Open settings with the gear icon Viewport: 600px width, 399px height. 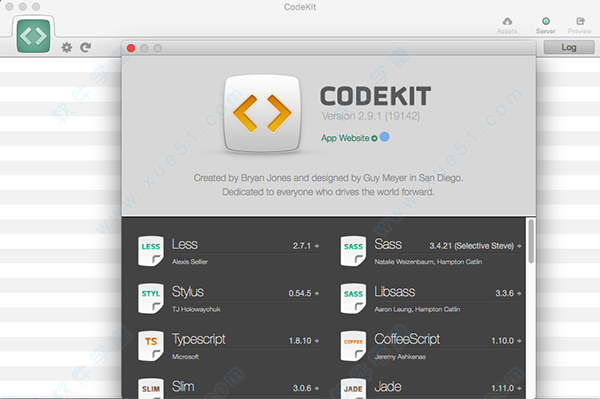(67, 47)
